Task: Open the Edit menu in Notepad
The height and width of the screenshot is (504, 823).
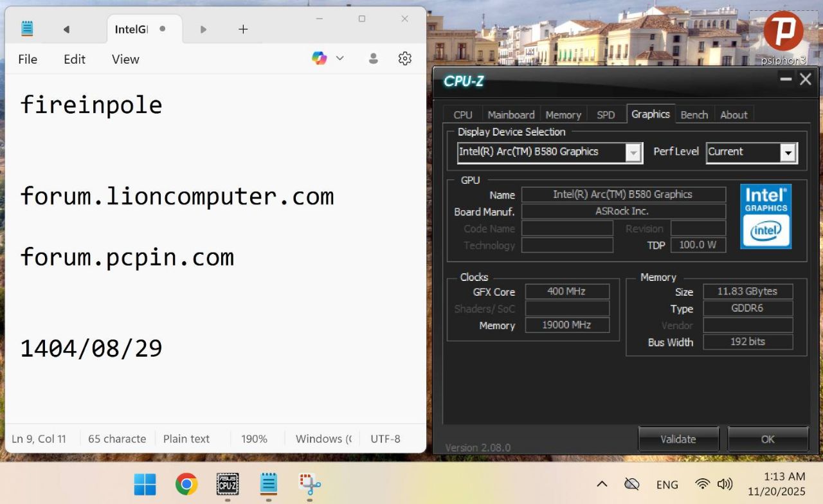Action: coord(75,59)
